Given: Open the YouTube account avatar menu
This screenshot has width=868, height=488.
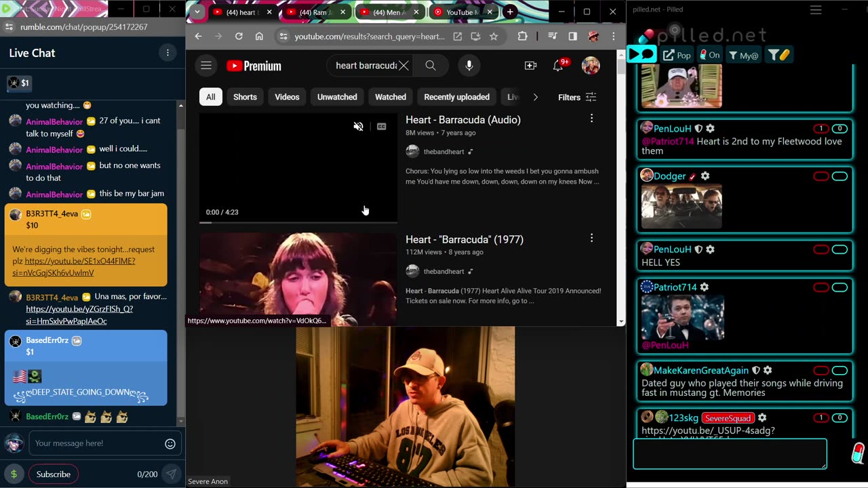Looking at the screenshot, I should (591, 66).
